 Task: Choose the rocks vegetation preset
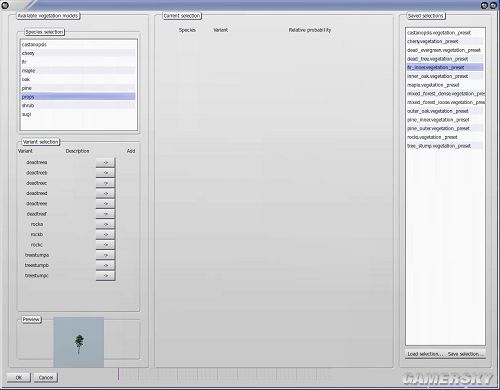[445, 137]
